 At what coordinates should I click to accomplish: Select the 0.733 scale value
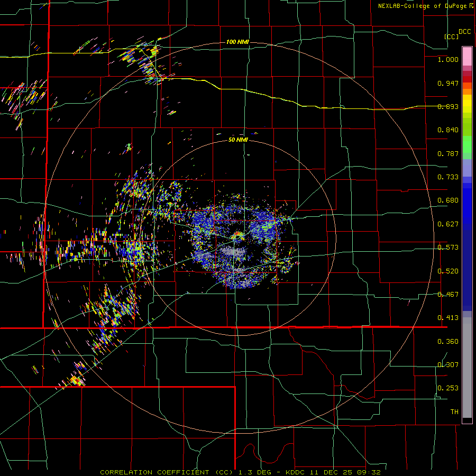coord(448,177)
